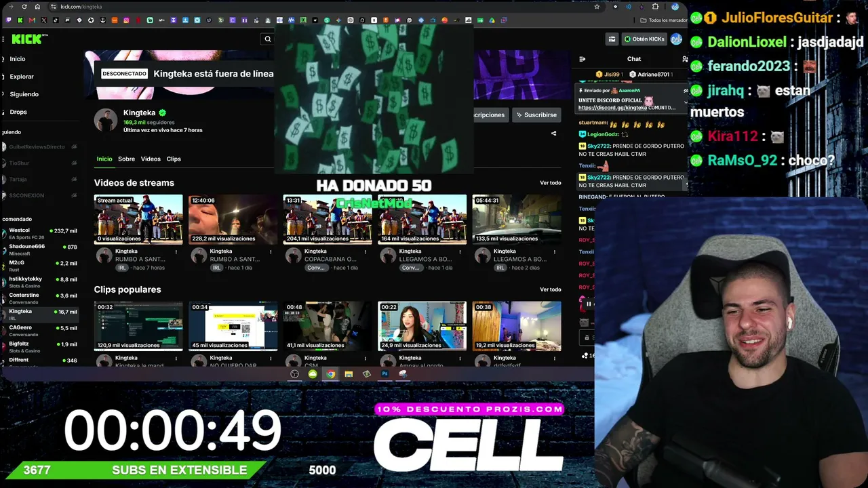
Task: Open Kingteka's channel avatar
Action: 106,120
